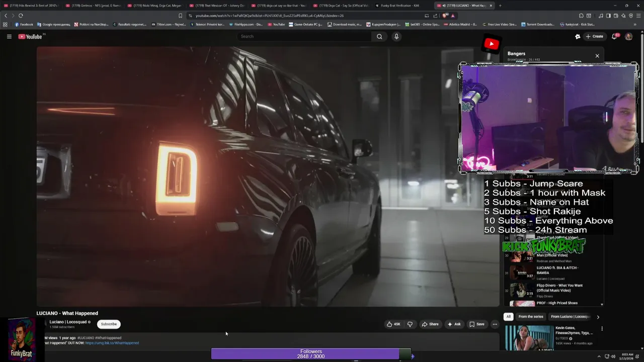Select From Luciano | Locosquad chip
Image resolution: width=644 pixels, height=362 pixels.
tap(570, 317)
